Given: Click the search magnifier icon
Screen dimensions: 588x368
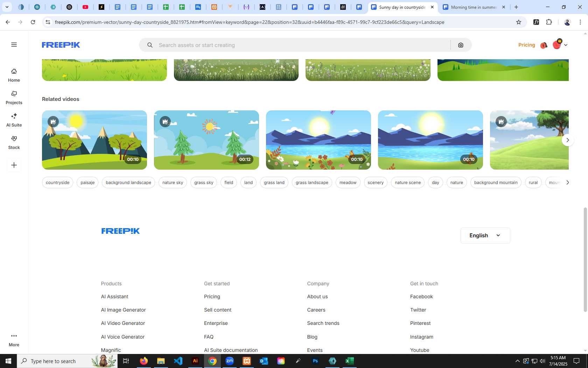Looking at the screenshot, I should (150, 45).
